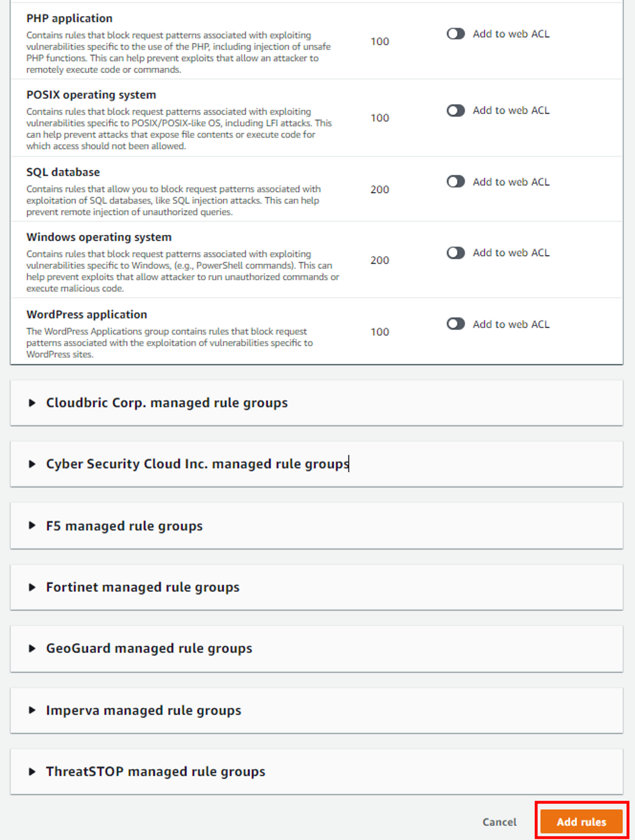Click the Add rules button

[x=581, y=821]
